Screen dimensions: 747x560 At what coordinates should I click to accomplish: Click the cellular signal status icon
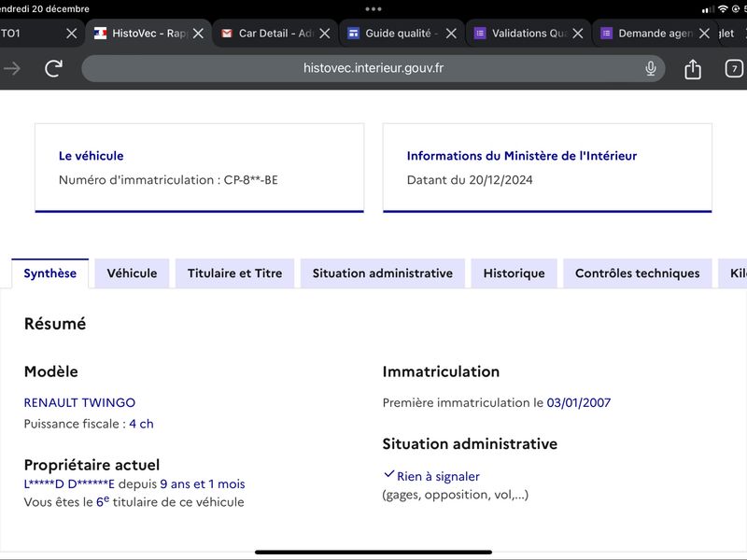[708, 9]
